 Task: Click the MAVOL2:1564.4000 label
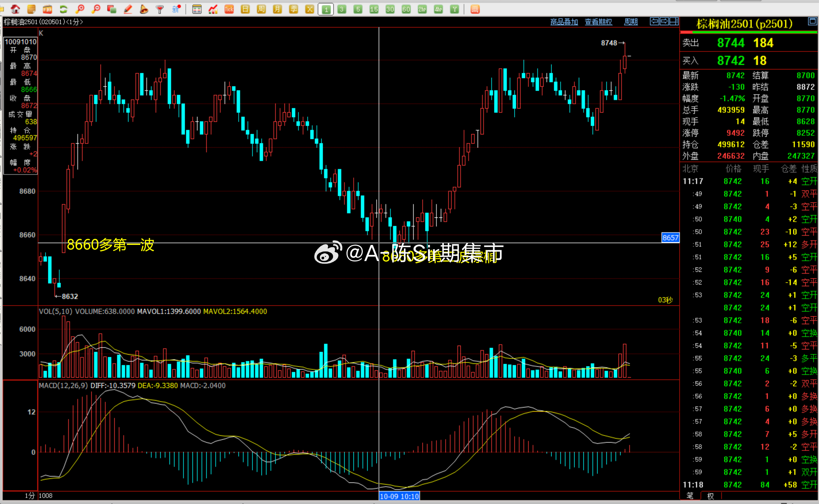[235, 311]
